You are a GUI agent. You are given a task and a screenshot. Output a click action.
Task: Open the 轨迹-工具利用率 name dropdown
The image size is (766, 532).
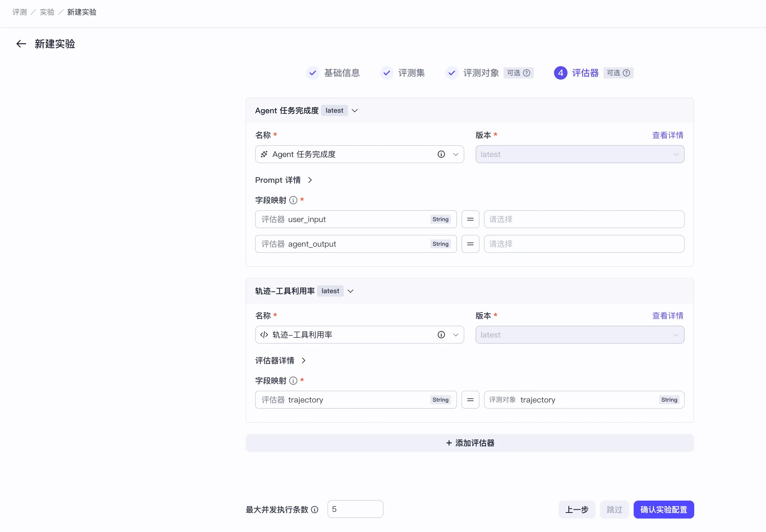[x=359, y=335]
